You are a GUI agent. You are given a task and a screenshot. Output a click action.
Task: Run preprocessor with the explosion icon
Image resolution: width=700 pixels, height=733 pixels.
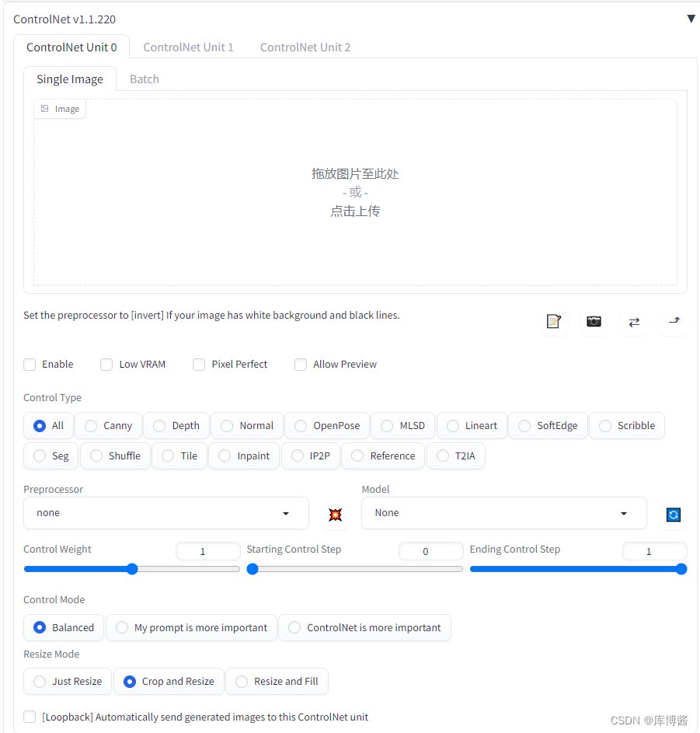click(335, 515)
